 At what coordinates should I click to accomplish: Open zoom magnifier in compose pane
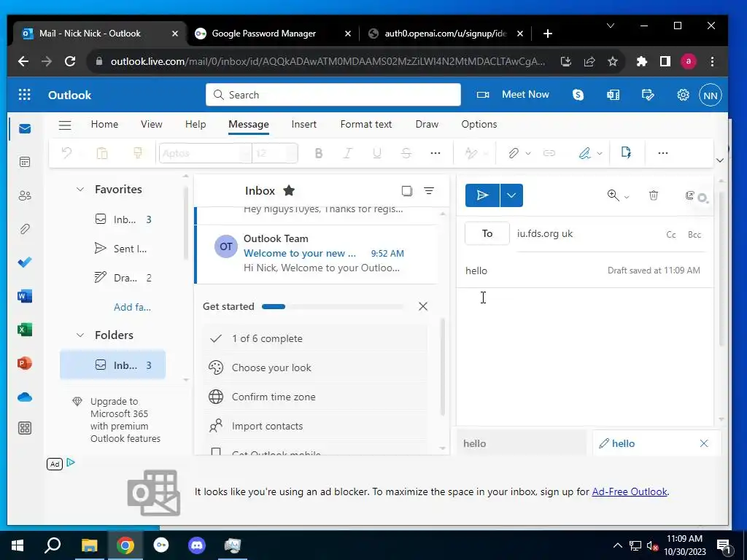tap(613, 195)
